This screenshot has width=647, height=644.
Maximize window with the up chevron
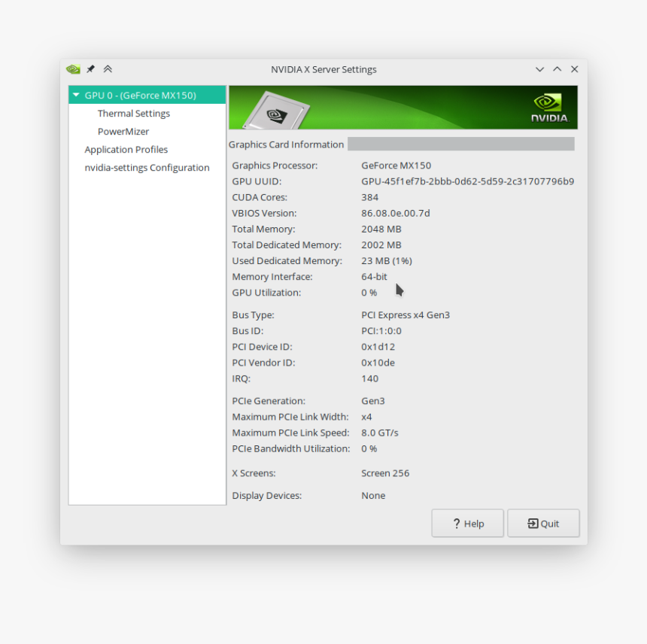pos(557,69)
